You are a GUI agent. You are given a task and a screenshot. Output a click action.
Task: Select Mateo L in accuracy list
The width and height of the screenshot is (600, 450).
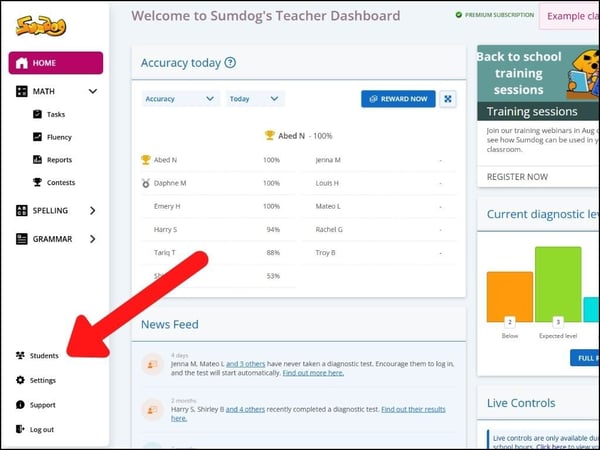coord(328,206)
